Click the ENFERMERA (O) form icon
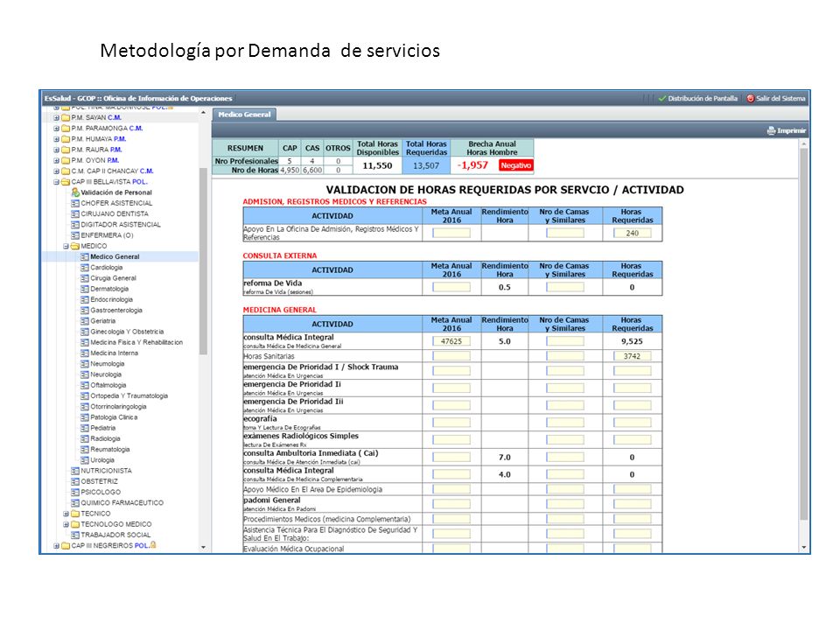 (75, 235)
